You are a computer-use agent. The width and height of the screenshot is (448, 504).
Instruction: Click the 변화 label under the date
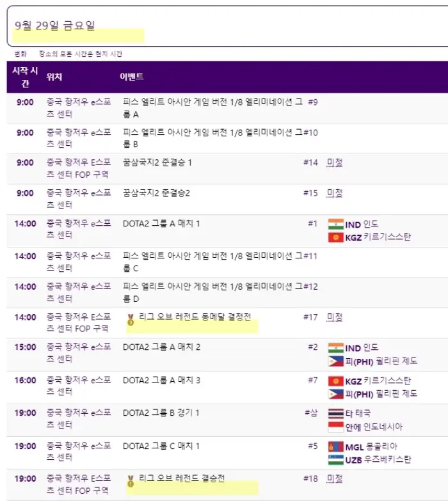click(20, 54)
